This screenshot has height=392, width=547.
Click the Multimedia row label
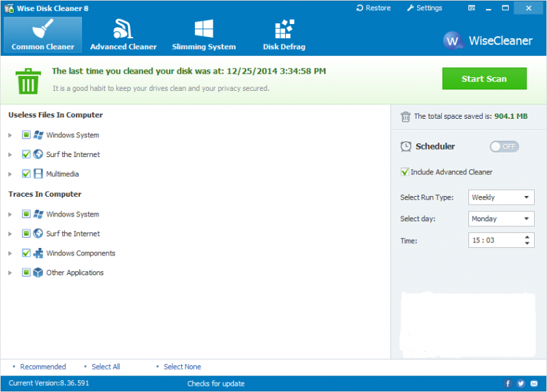(x=62, y=174)
